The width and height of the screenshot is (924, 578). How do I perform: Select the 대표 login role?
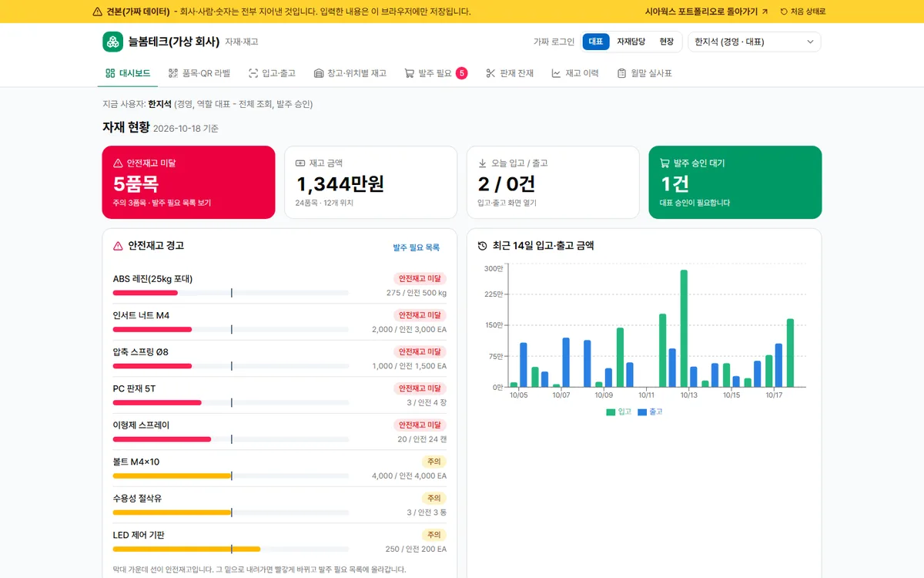point(596,42)
